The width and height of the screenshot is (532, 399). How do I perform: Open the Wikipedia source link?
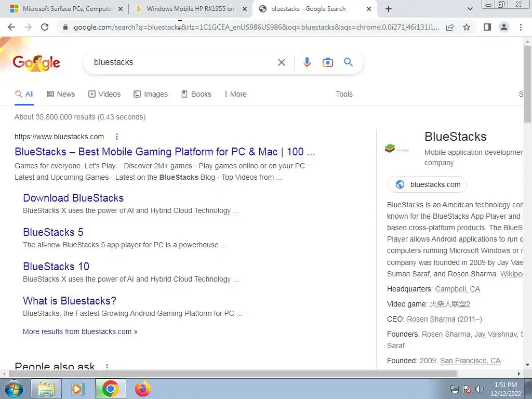[x=512, y=274]
